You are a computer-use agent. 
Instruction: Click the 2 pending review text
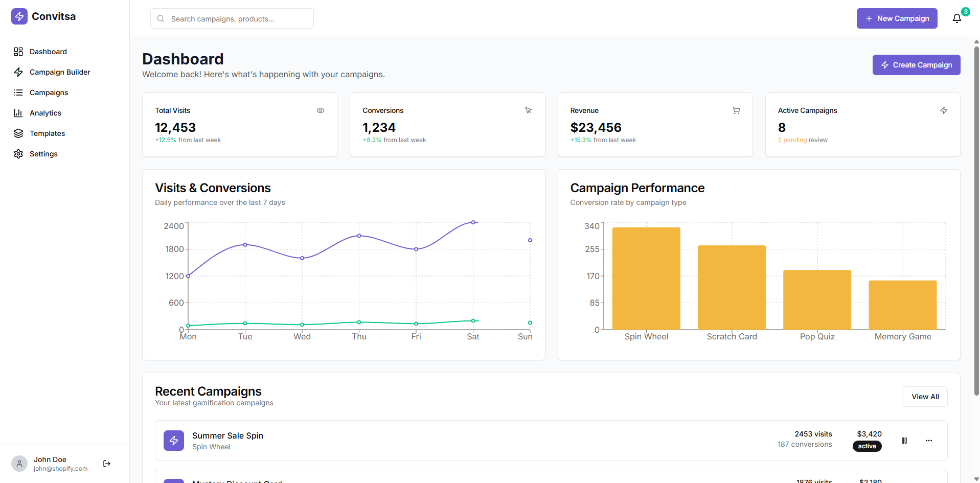(x=803, y=140)
